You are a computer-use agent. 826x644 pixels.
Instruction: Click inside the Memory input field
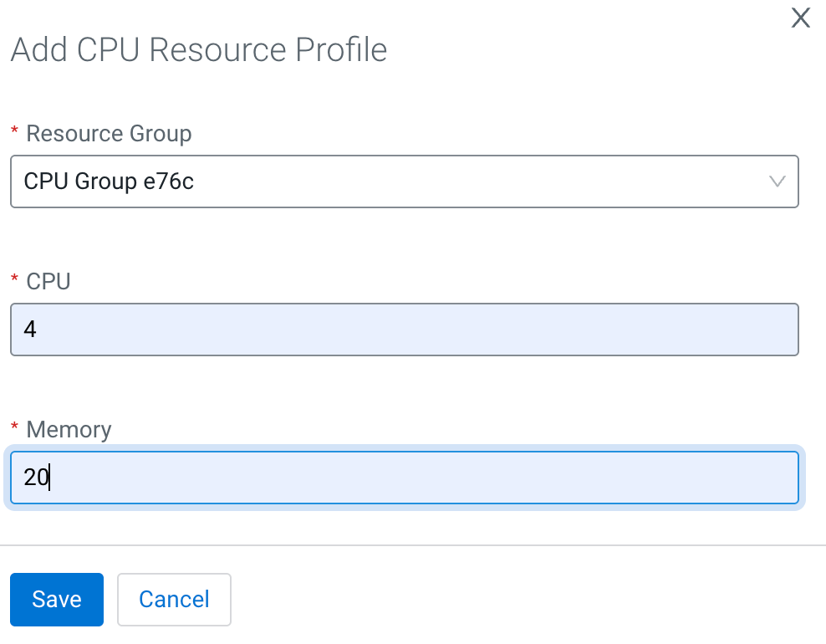click(404, 478)
